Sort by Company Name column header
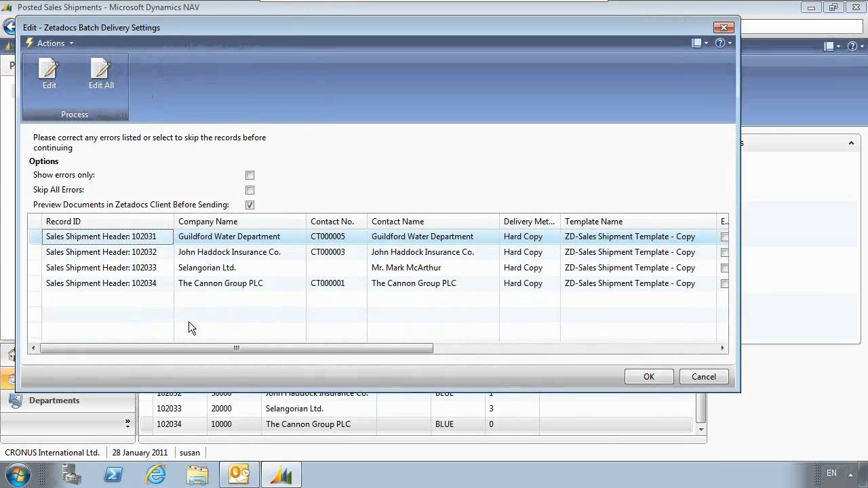Viewport: 868px width, 488px height. (x=240, y=222)
